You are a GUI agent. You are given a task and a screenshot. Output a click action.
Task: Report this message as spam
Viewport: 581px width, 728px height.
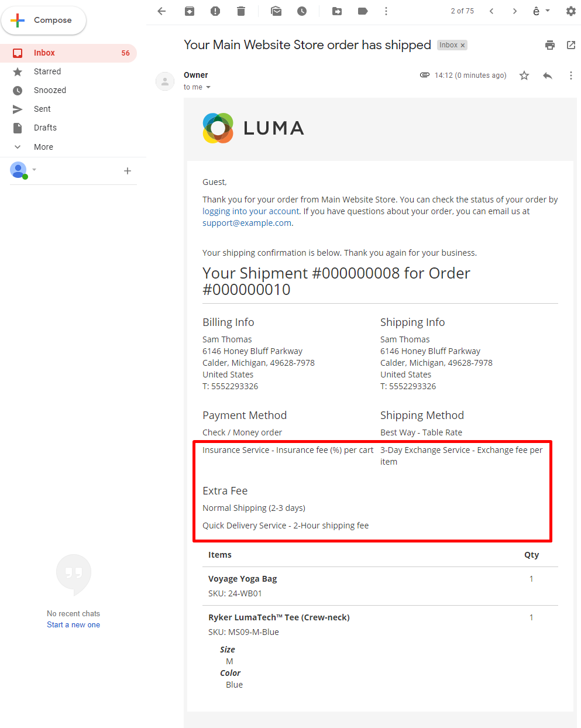[215, 11]
